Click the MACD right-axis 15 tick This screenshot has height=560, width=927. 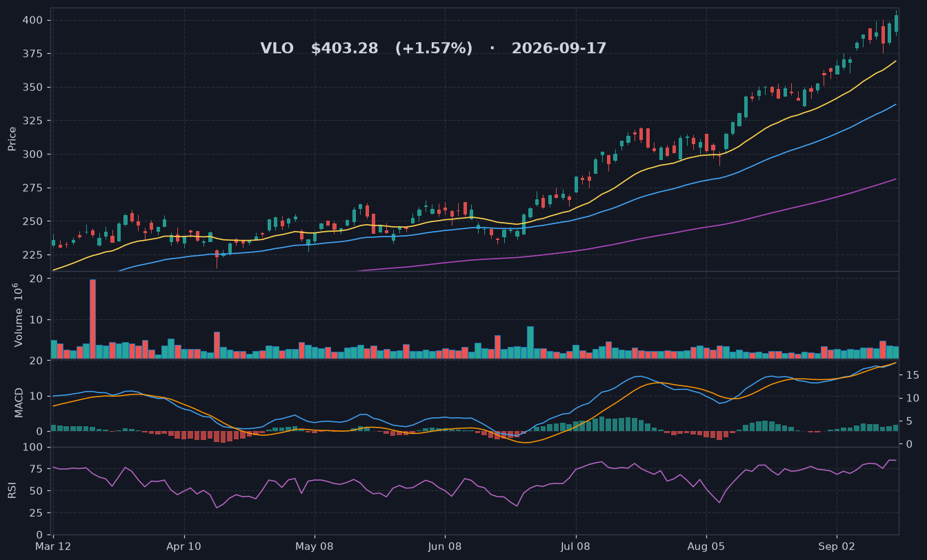912,375
